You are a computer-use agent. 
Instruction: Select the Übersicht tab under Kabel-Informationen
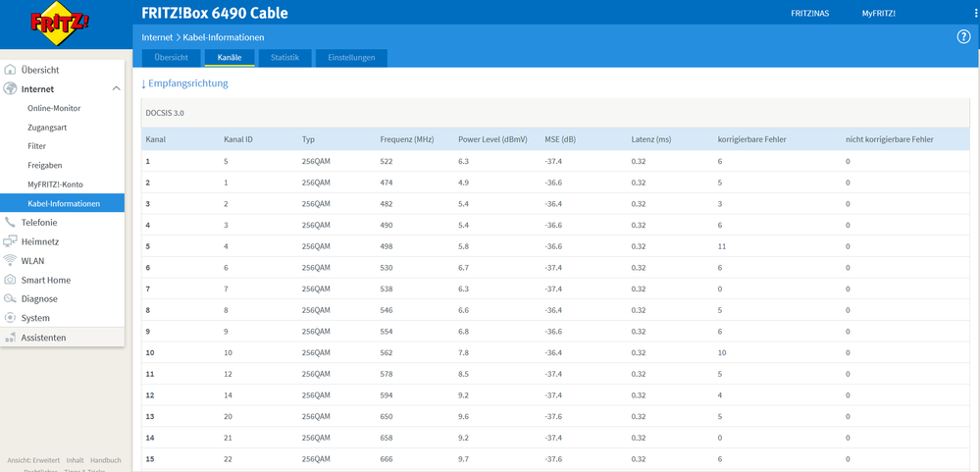click(x=172, y=58)
